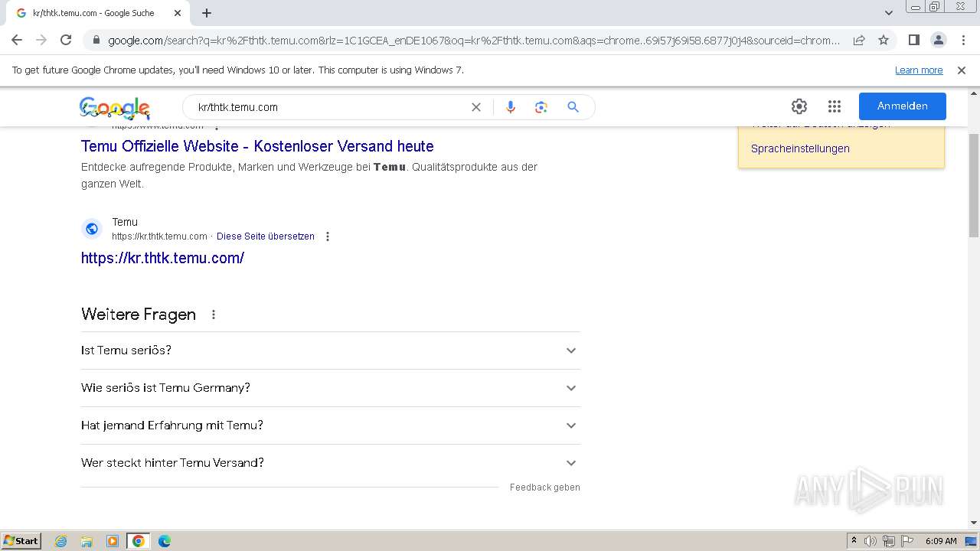This screenshot has width=980, height=551.
Task: Expand 'Wie seriös ist Temu Germany?'
Action: pos(331,388)
